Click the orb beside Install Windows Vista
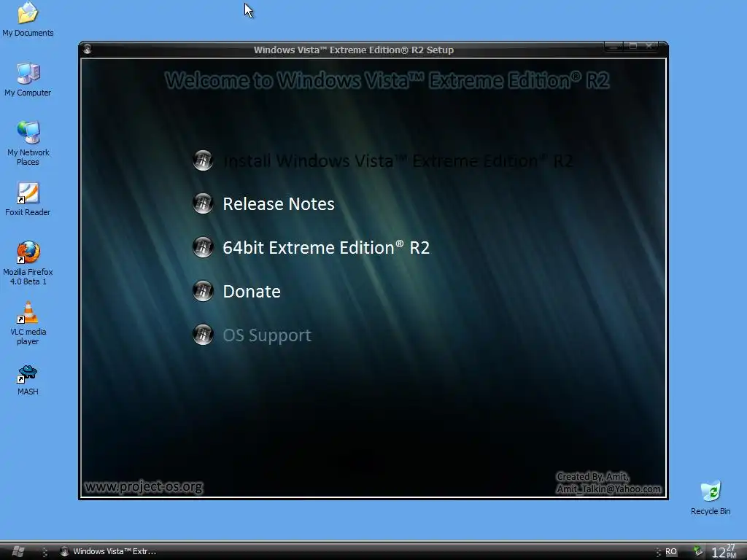 click(203, 160)
